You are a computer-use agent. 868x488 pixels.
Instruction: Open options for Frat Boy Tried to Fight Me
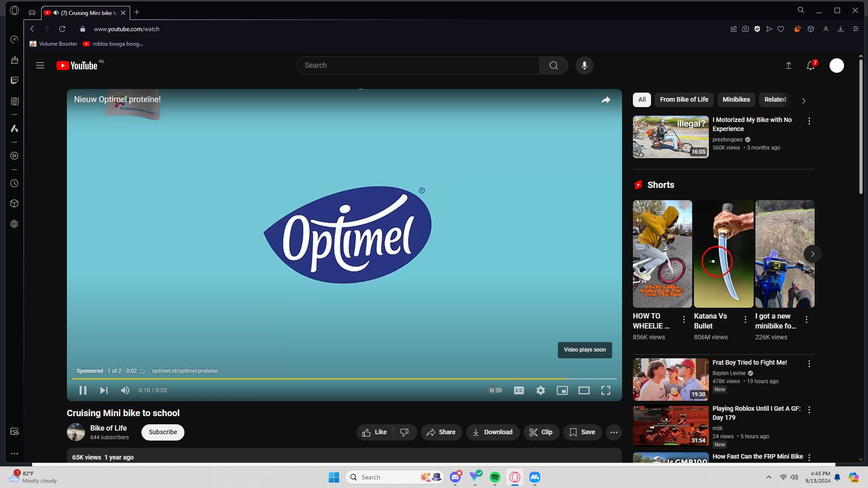click(809, 364)
